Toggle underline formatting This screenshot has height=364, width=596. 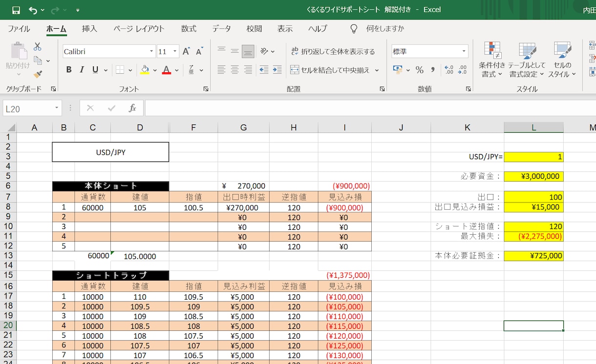(x=95, y=70)
